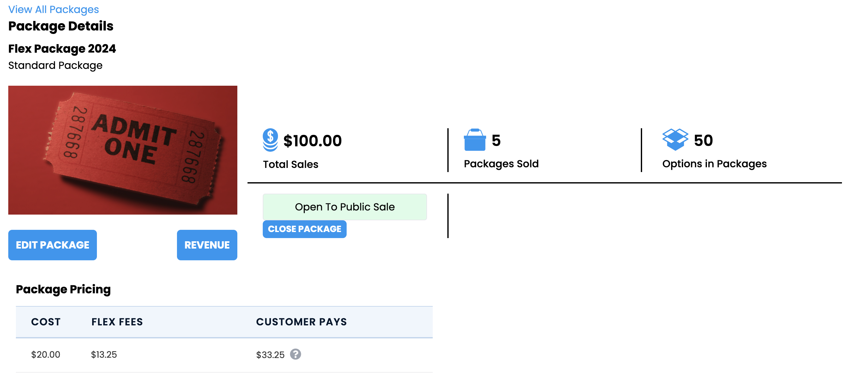The height and width of the screenshot is (386, 868).
Task: Click the shopping basket Packages Sold icon
Action: click(475, 140)
